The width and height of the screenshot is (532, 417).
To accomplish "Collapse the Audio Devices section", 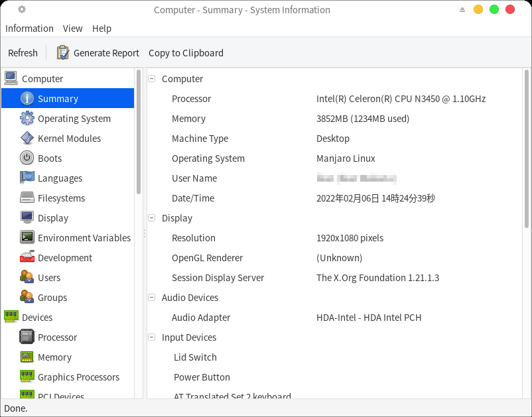I will click(x=152, y=298).
